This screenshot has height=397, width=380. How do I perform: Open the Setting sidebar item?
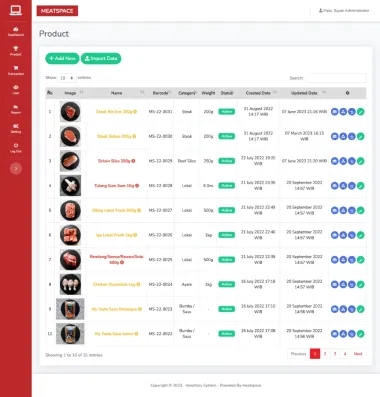16,128
